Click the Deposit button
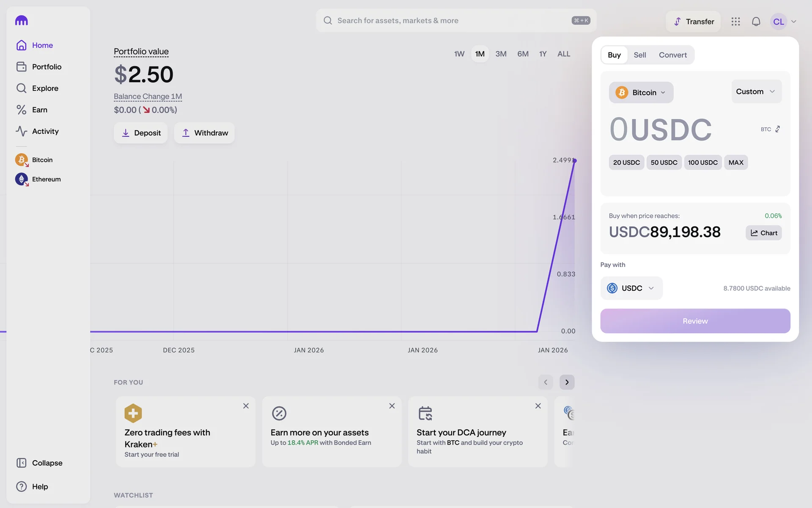812x508 pixels. click(x=140, y=133)
